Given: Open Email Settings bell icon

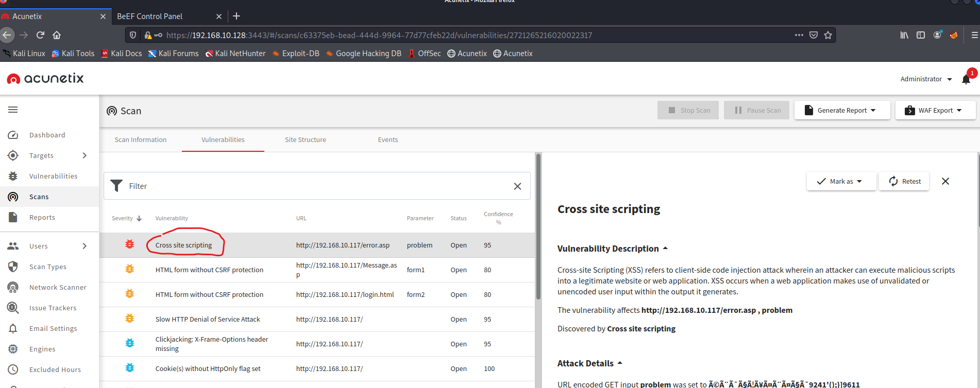Looking at the screenshot, I should (x=13, y=328).
